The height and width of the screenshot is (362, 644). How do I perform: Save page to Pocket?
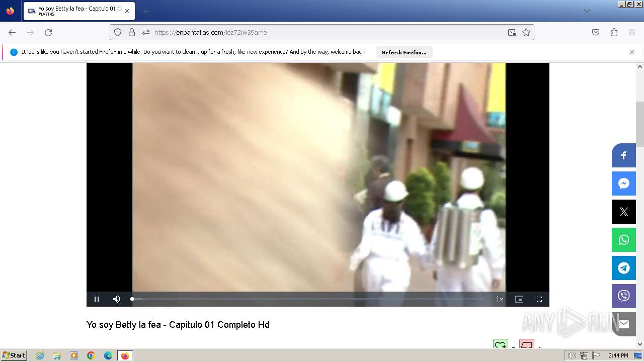[x=596, y=32]
